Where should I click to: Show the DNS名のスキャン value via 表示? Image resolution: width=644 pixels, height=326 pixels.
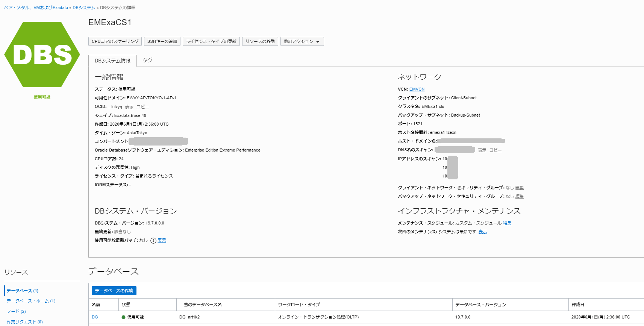point(482,150)
